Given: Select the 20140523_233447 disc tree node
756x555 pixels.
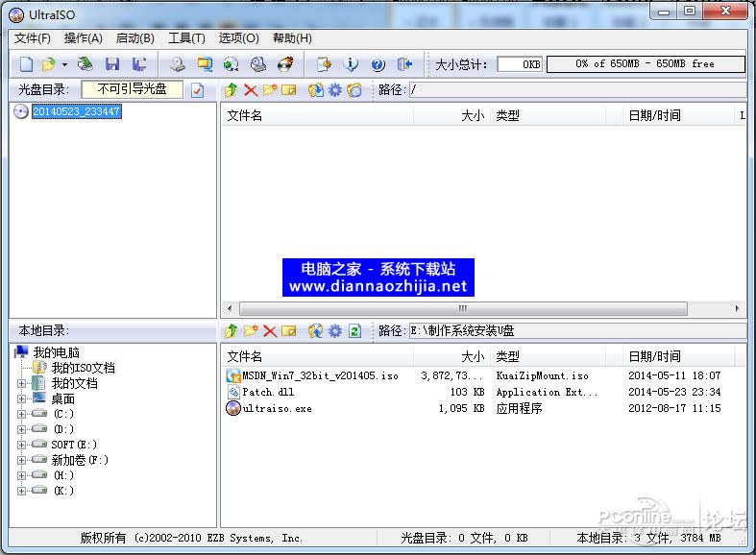Looking at the screenshot, I should [77, 111].
